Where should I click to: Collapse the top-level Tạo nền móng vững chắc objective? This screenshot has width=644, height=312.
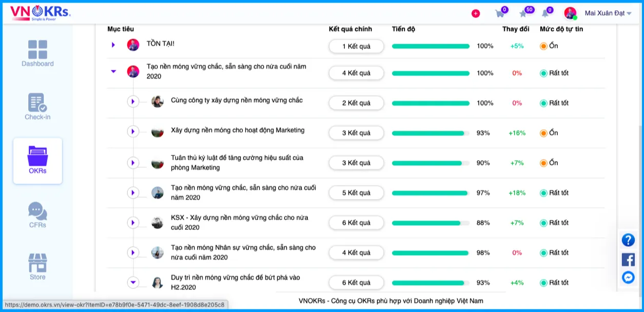click(113, 72)
